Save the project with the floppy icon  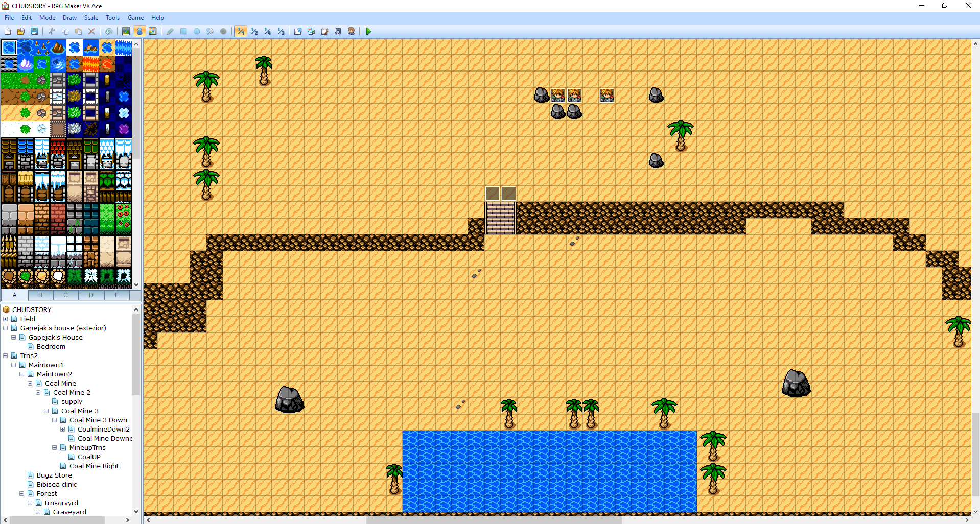34,32
